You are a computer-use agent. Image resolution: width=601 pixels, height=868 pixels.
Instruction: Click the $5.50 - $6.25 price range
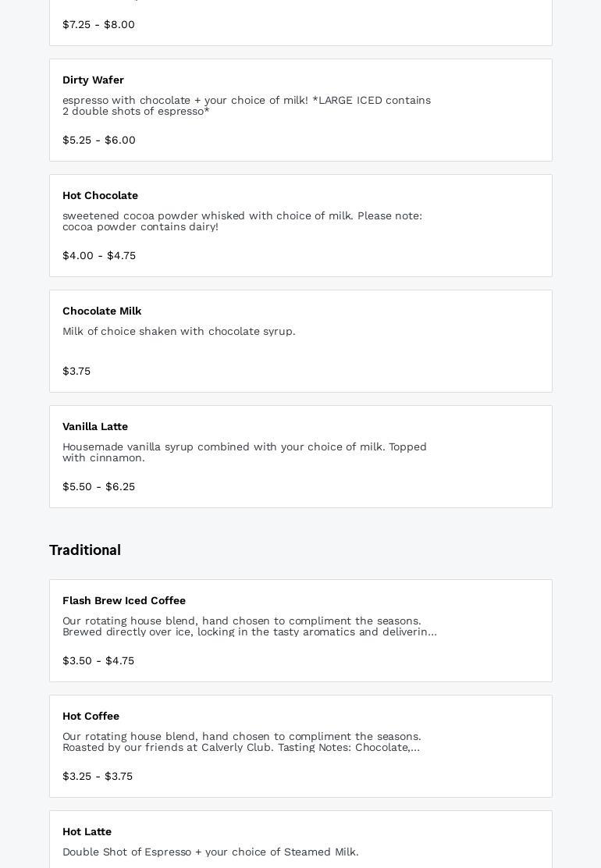coord(98,486)
